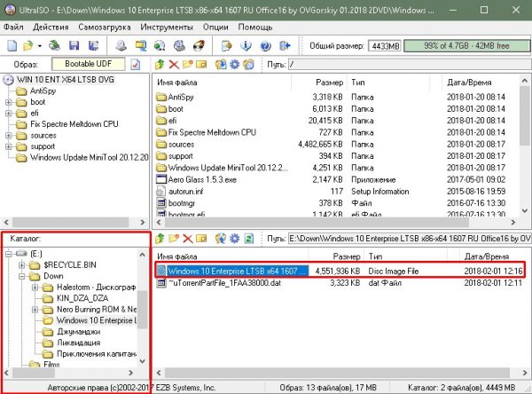This screenshot has width=532, height=394.
Task: Click the Open CD/DVD disc icon
Action: click(x=54, y=45)
